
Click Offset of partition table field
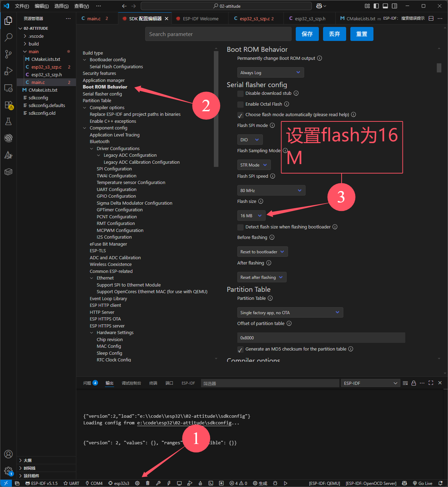(x=321, y=338)
